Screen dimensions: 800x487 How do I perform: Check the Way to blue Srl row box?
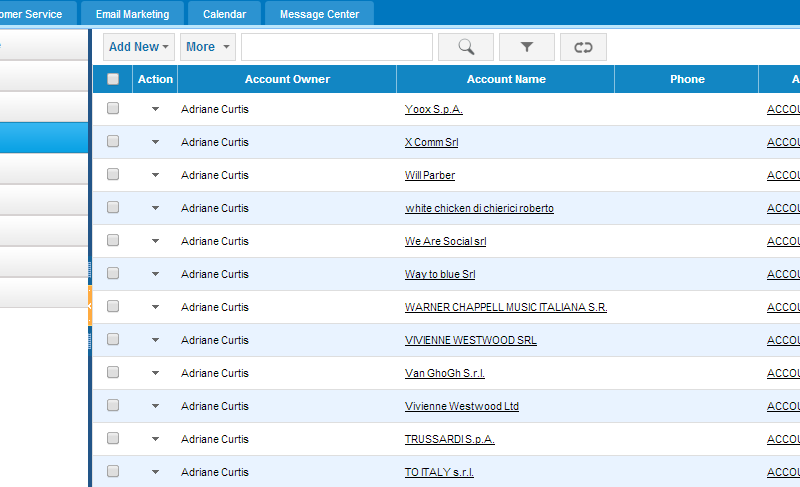click(113, 273)
